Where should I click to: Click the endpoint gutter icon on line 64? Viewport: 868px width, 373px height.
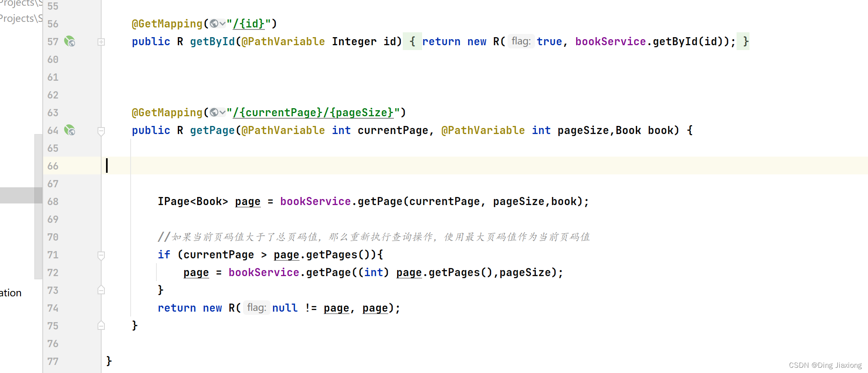pos(70,130)
